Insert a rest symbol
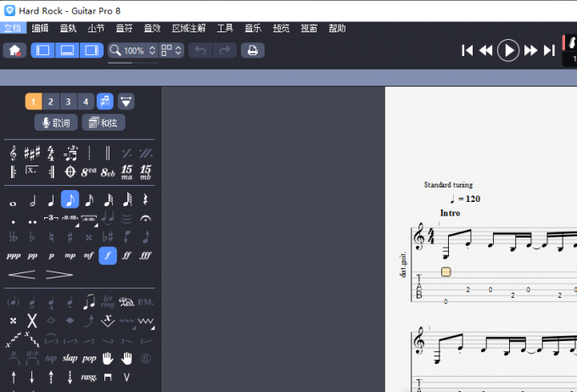The height and width of the screenshot is (392, 577). click(145, 200)
